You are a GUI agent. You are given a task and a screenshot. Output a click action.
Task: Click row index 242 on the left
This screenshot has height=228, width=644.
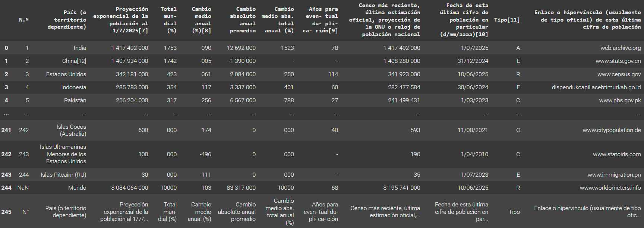pos(6,154)
